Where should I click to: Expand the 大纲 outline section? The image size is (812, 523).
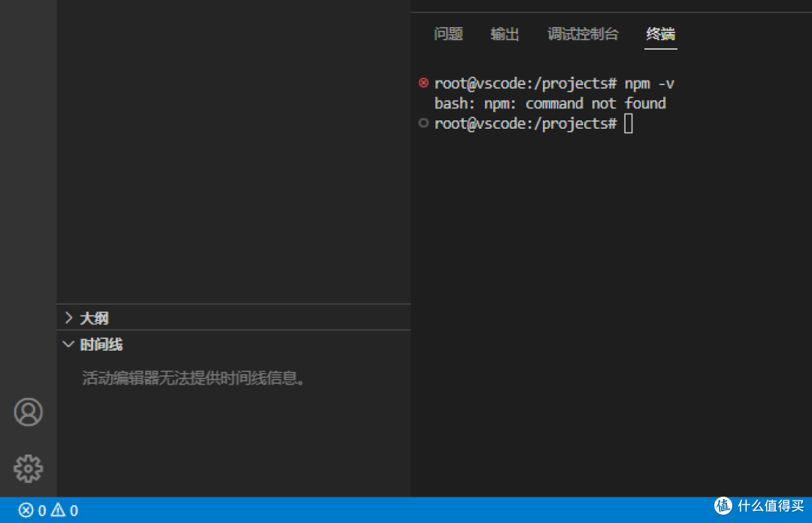click(x=68, y=318)
